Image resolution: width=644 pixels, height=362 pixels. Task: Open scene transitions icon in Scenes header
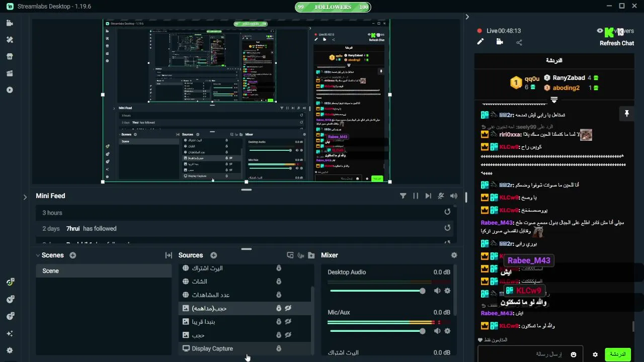tap(169, 255)
